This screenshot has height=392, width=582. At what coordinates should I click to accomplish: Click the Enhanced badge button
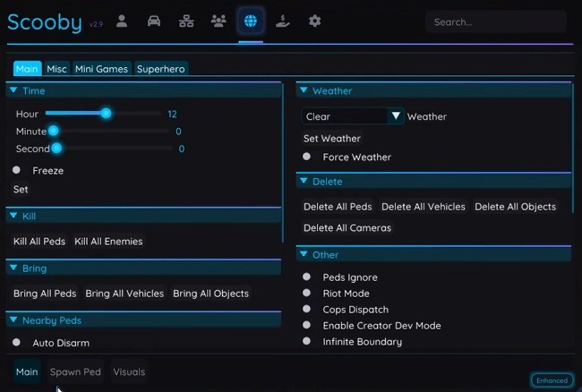pyautogui.click(x=552, y=380)
